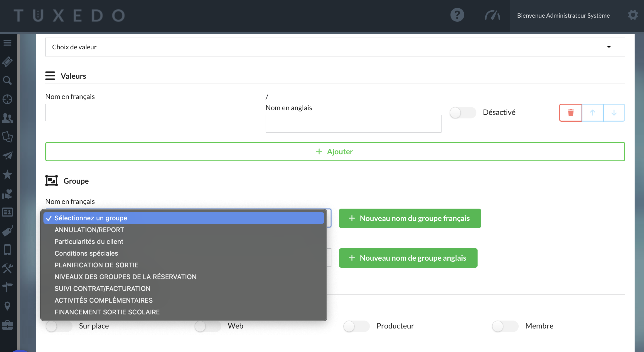Click the help question mark icon
This screenshot has height=352, width=644.
click(457, 15)
